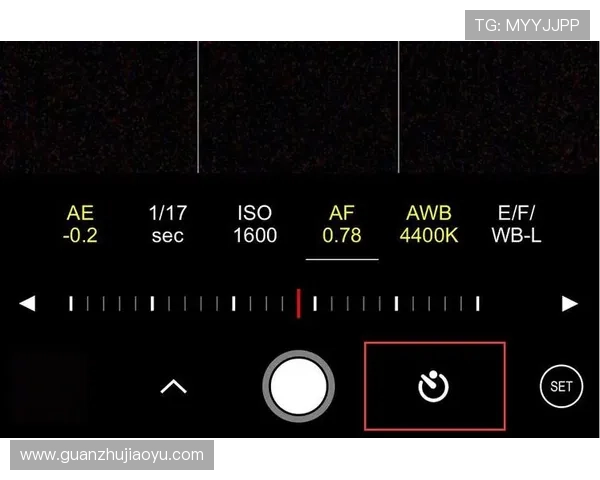Click the leftmost tick of the scale
Image resolution: width=600 pixels, height=480 pixels.
[70, 303]
